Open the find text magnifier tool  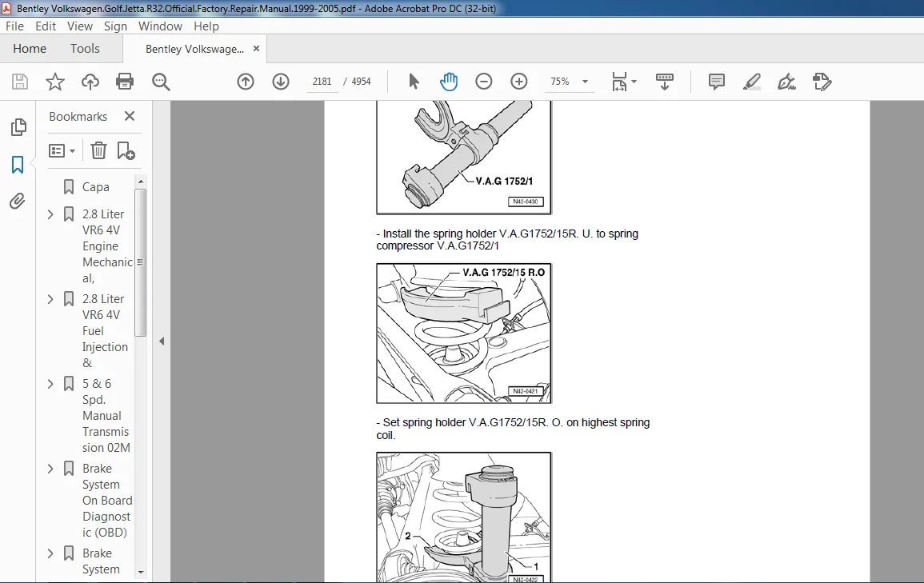pos(161,82)
